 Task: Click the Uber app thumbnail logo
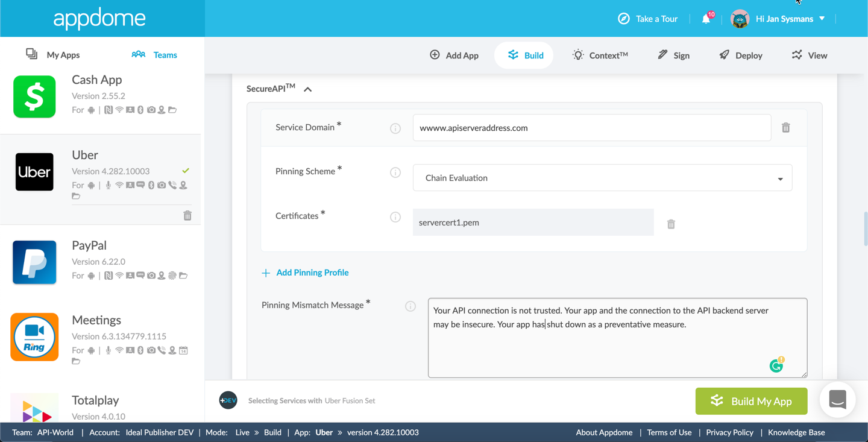pos(34,172)
